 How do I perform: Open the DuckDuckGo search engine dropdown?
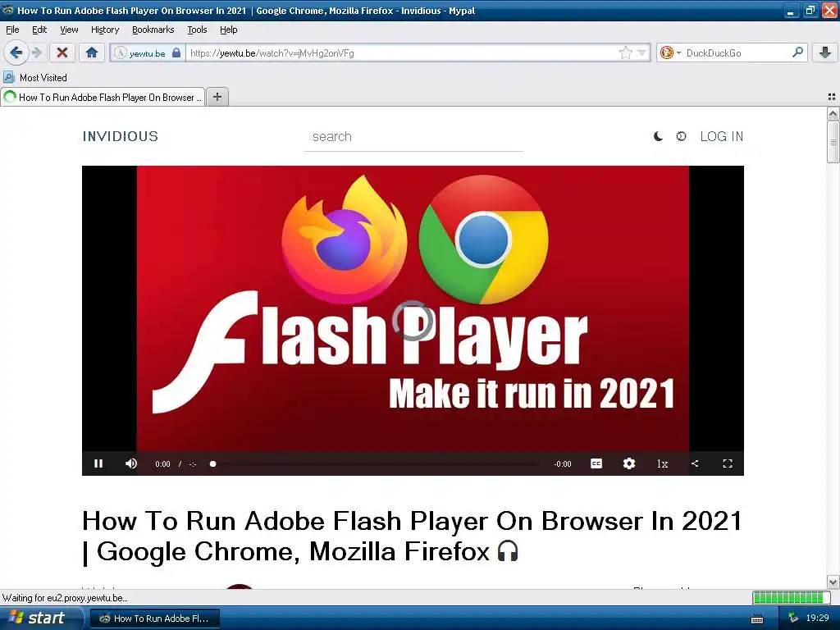pyautogui.click(x=670, y=52)
